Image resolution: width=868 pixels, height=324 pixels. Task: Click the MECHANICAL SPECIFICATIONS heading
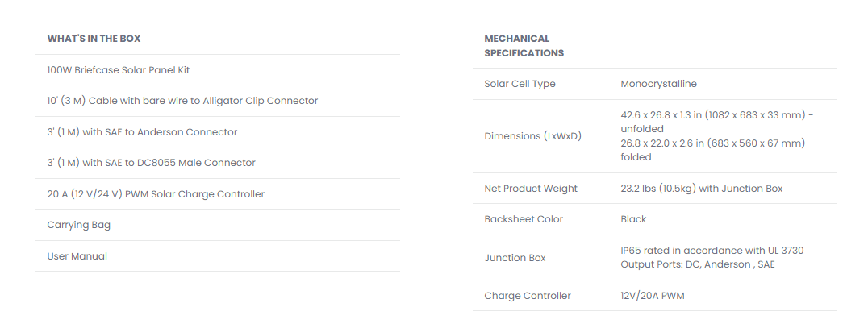524,46
